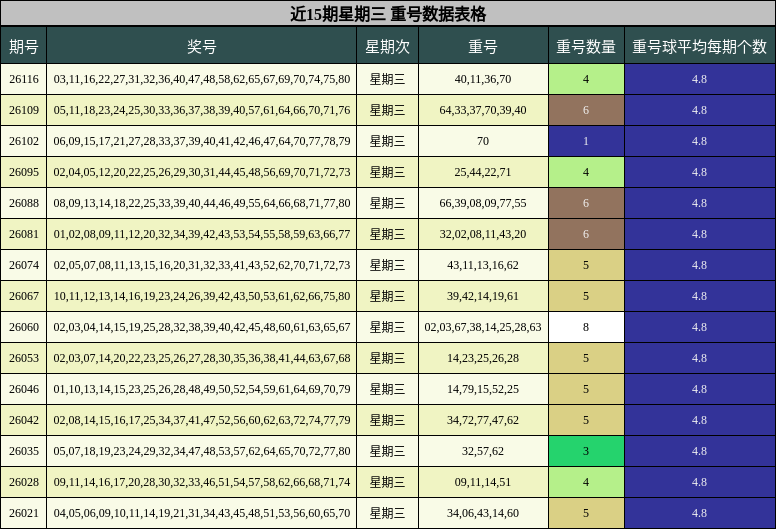This screenshot has height=529, width=776.
Task: Select issue number 26046
Action: [x=24, y=389]
